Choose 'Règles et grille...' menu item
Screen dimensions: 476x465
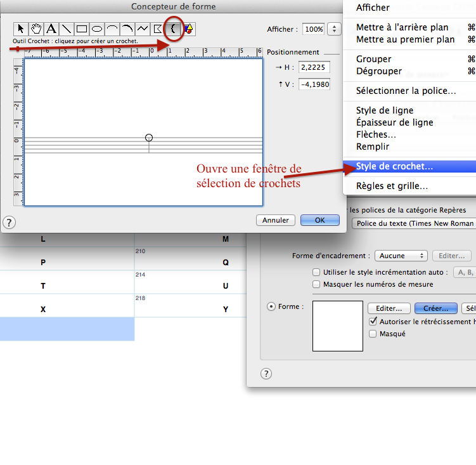[392, 187]
